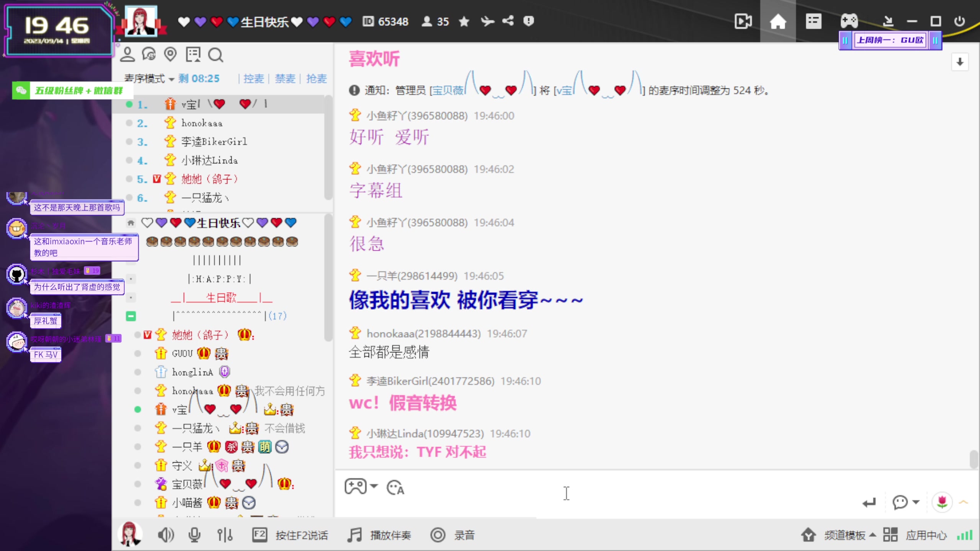Open the group chat icon in the channel toolbar
The height and width of the screenshot is (551, 980).
pyautogui.click(x=149, y=54)
